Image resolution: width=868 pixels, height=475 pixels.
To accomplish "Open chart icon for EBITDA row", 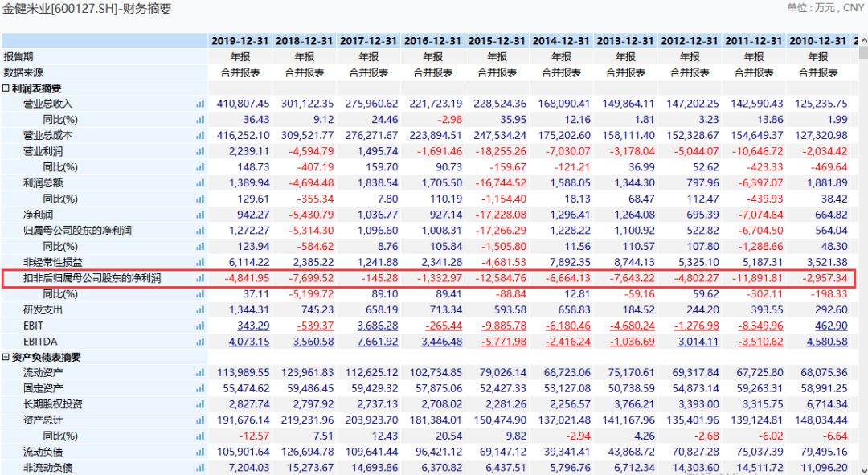I will [200, 342].
